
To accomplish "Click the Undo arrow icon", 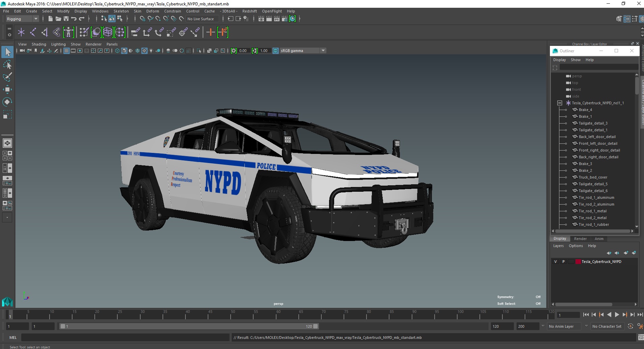I will tap(74, 19).
